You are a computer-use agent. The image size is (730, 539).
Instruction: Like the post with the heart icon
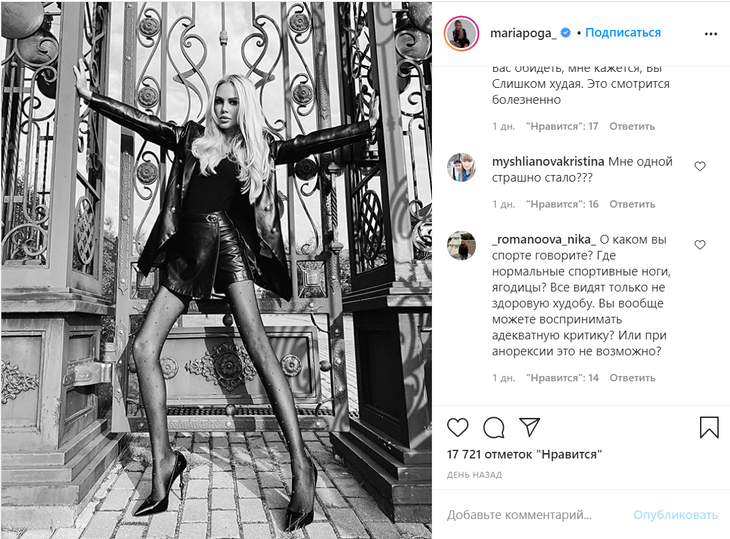click(x=458, y=427)
